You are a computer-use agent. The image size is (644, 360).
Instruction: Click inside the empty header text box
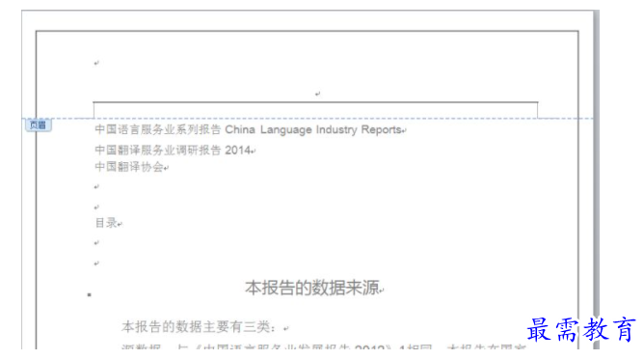coord(315,110)
